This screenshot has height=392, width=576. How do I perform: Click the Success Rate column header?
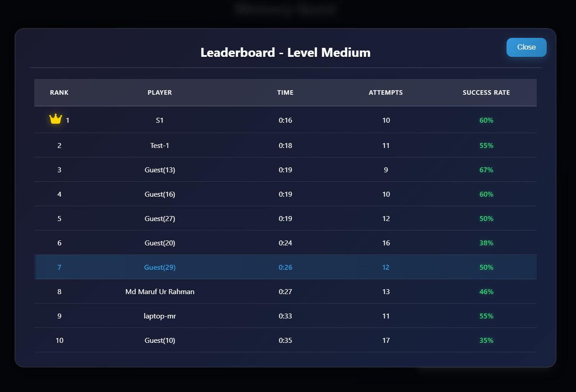pos(486,92)
